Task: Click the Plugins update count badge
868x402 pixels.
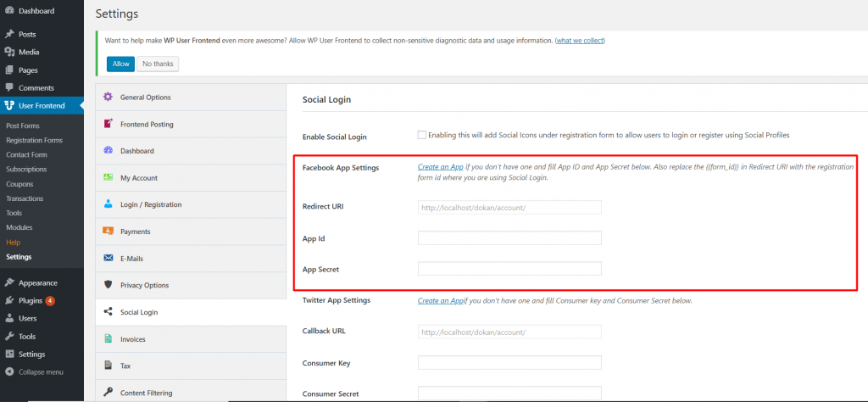Action: tap(50, 301)
